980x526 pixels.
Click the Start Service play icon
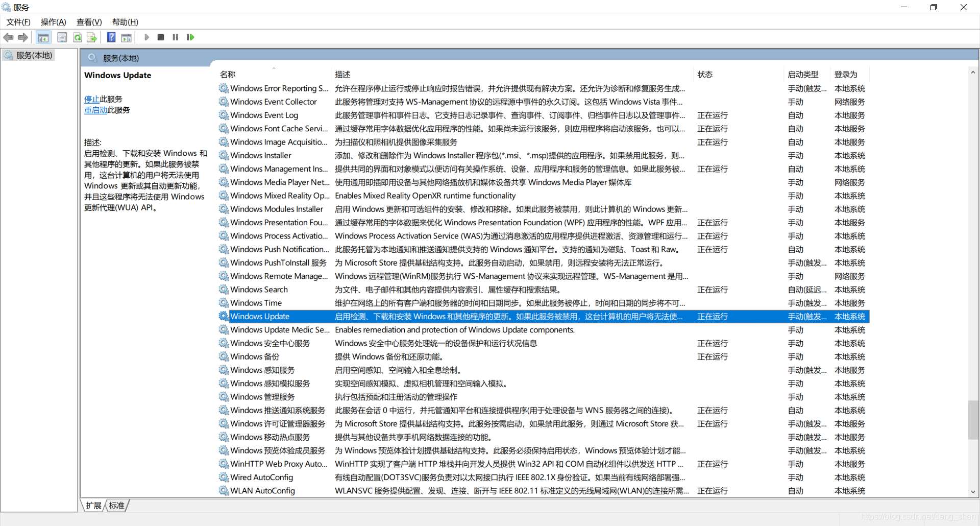click(x=146, y=37)
